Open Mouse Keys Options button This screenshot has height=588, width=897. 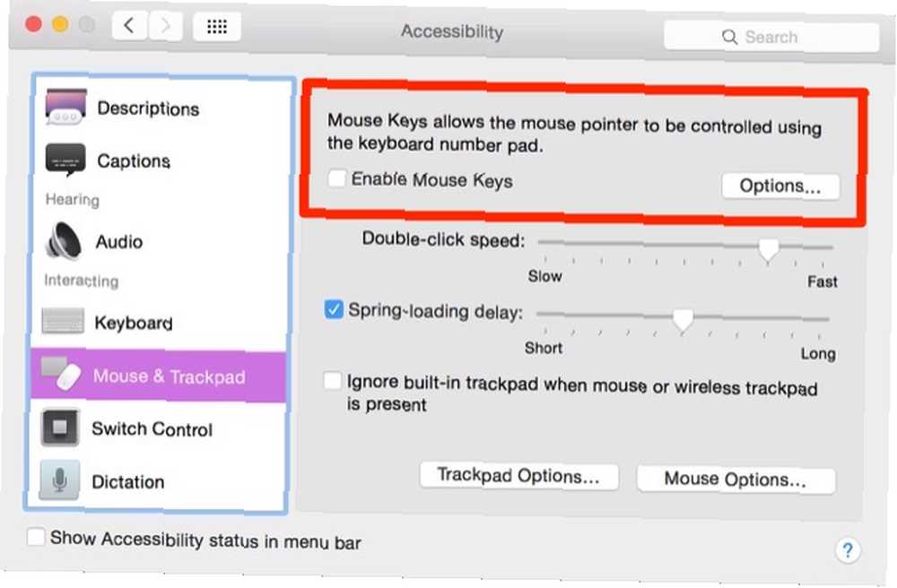(x=780, y=186)
